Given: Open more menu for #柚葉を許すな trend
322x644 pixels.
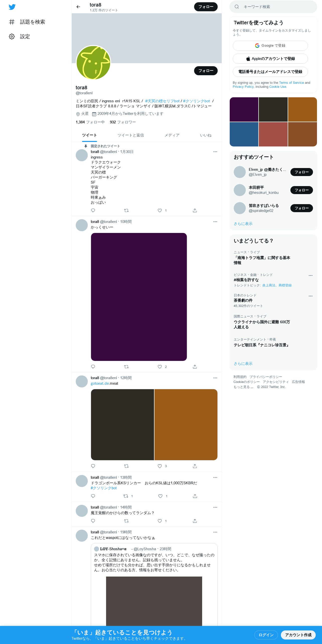Looking at the screenshot, I should click(310, 275).
